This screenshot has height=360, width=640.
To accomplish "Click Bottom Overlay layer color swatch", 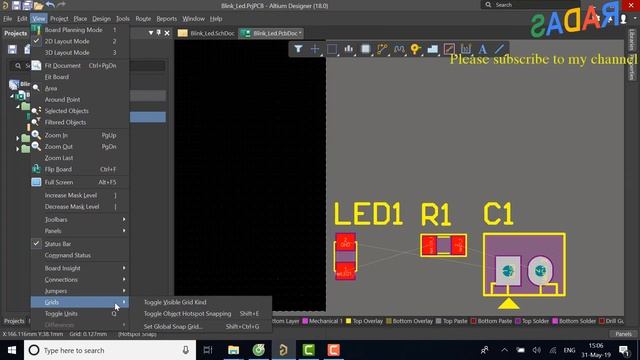I will point(389,321).
